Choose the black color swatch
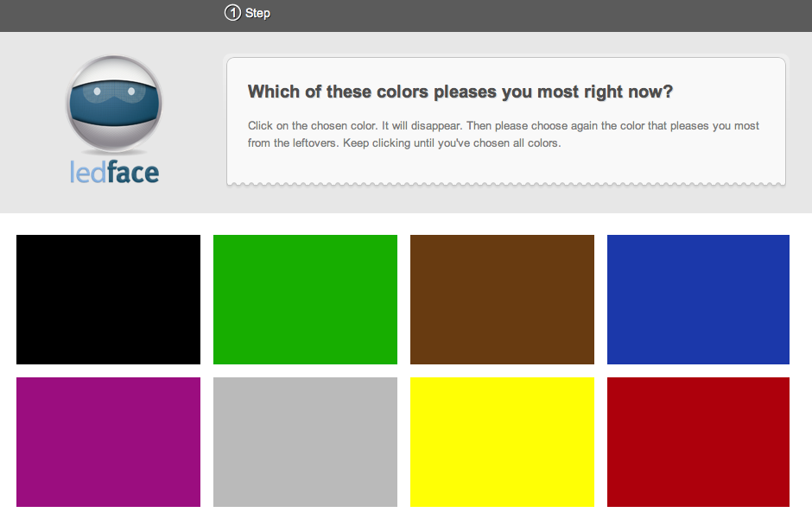The width and height of the screenshot is (812, 525). (x=108, y=300)
